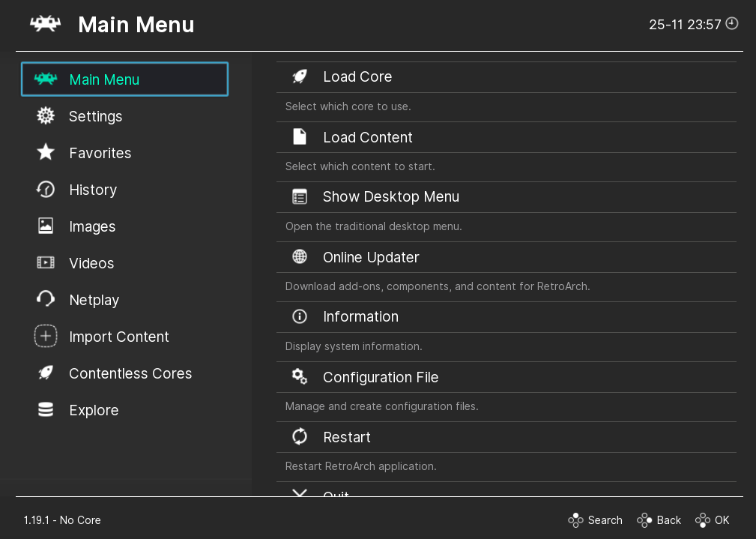Choose Restart to relaunch RetroArch
The height and width of the screenshot is (539, 756).
pos(347,437)
